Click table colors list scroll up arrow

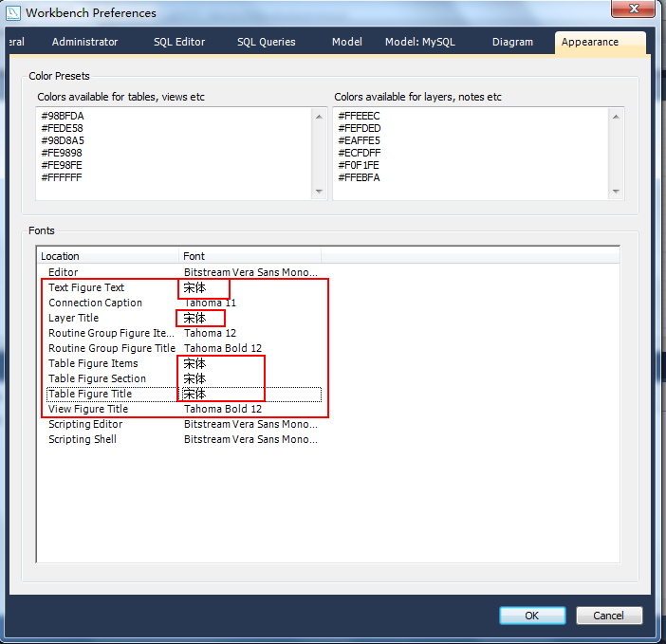coord(319,117)
